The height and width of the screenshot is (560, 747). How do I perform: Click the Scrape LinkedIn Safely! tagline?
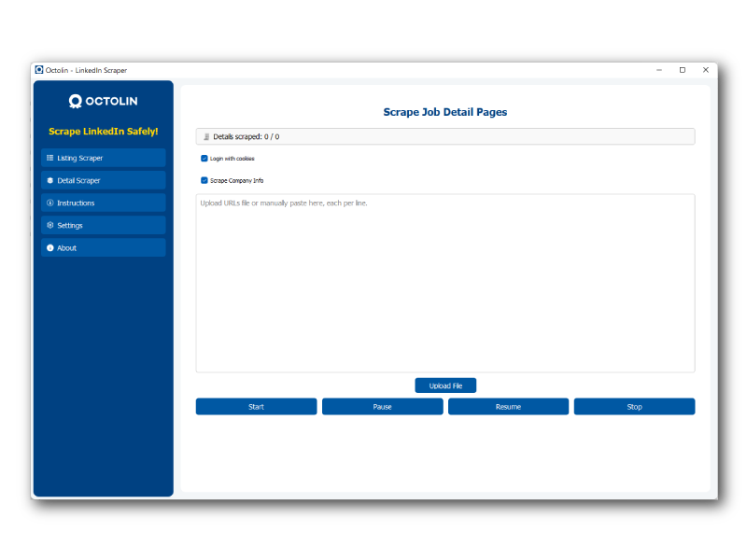pos(104,132)
